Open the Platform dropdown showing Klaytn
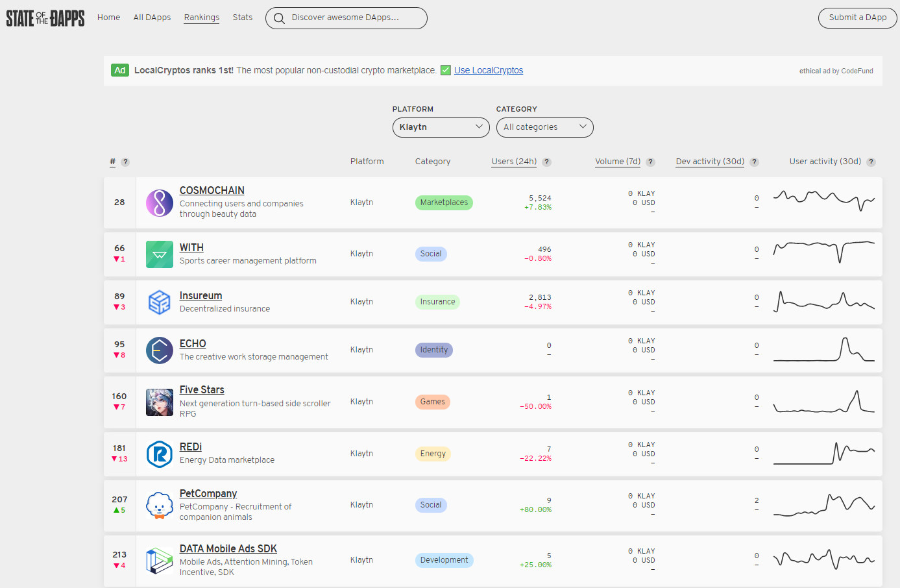Screen dimensions: 900x588 [441, 127]
